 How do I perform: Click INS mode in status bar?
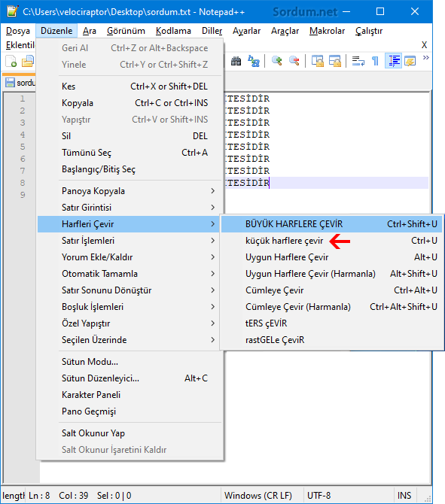(x=404, y=495)
